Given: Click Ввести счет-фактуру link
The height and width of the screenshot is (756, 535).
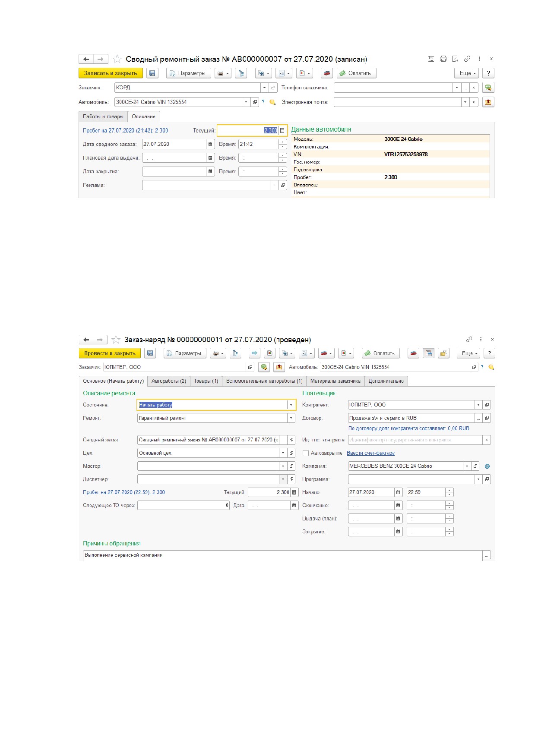Looking at the screenshot, I should [370, 453].
